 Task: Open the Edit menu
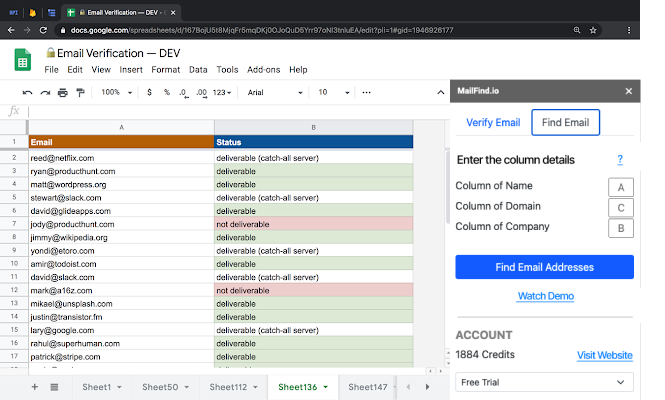(75, 70)
